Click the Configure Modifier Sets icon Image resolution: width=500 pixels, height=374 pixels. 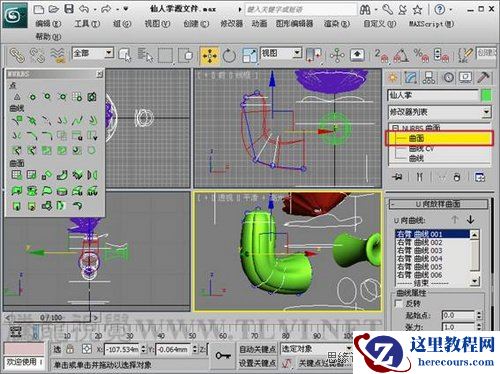tap(480, 177)
